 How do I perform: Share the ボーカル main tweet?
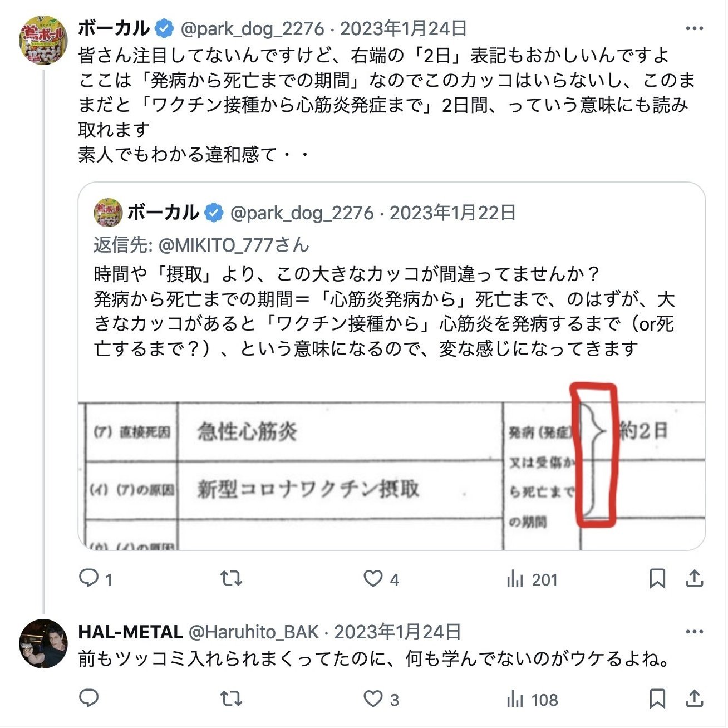coord(694,579)
